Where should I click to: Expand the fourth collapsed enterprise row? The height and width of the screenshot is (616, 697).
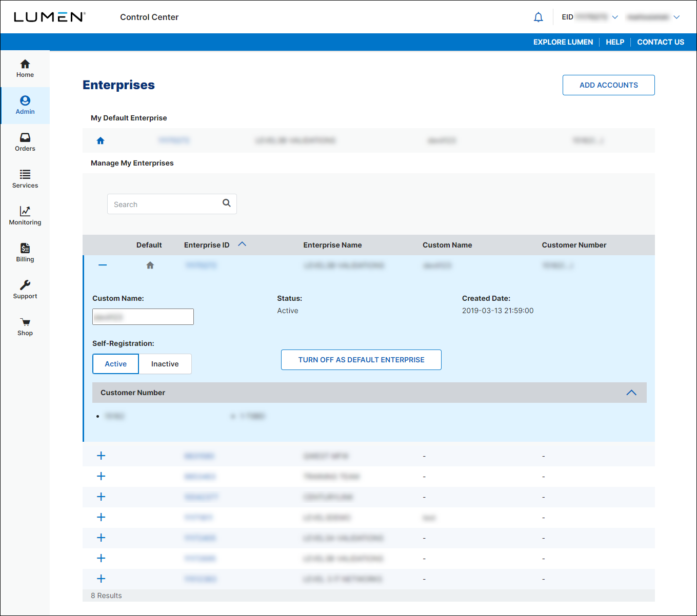[x=101, y=517]
